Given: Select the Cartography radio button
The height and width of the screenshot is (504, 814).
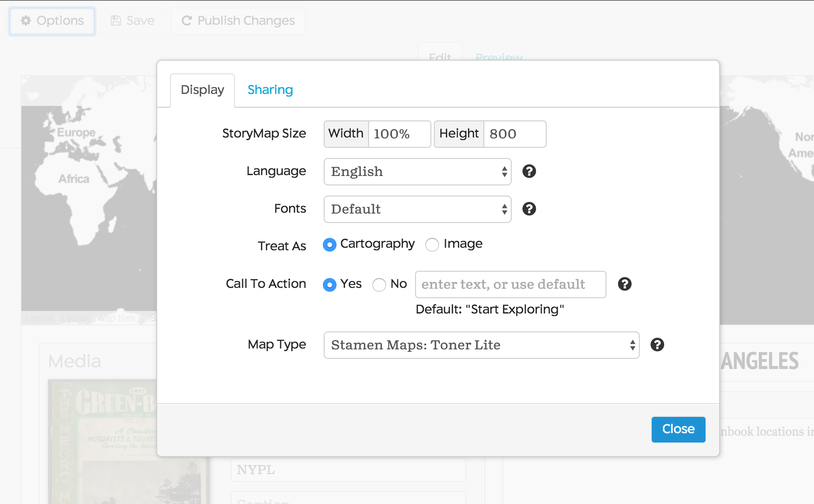Looking at the screenshot, I should click(329, 245).
